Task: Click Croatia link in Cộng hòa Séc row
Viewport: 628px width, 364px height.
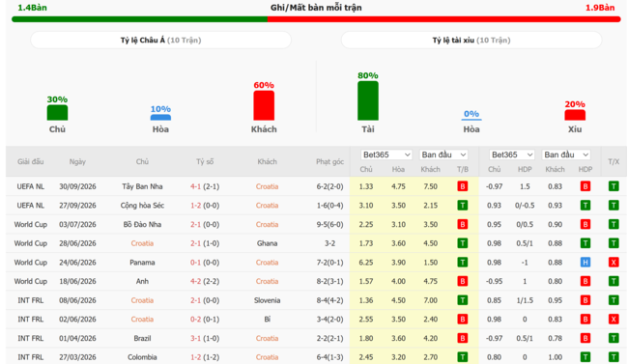Action: (x=267, y=206)
